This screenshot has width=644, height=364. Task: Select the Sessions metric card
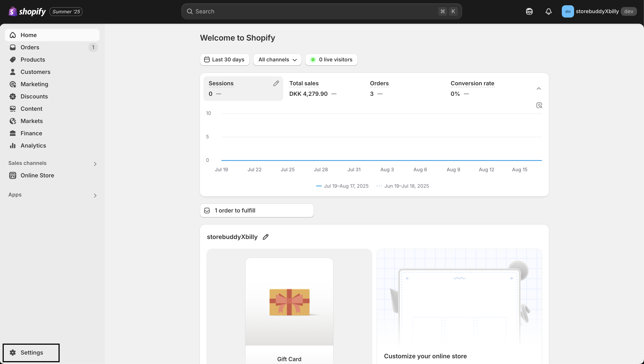[243, 89]
